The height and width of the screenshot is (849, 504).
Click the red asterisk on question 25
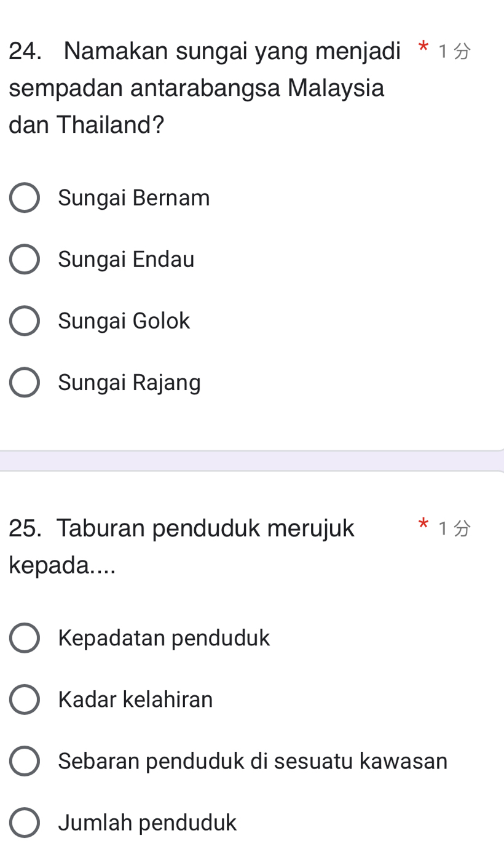(x=422, y=525)
